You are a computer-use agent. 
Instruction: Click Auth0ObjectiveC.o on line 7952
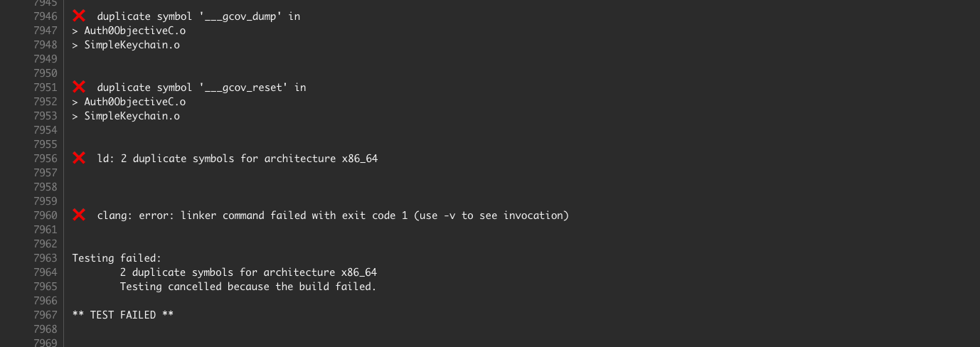click(x=134, y=102)
